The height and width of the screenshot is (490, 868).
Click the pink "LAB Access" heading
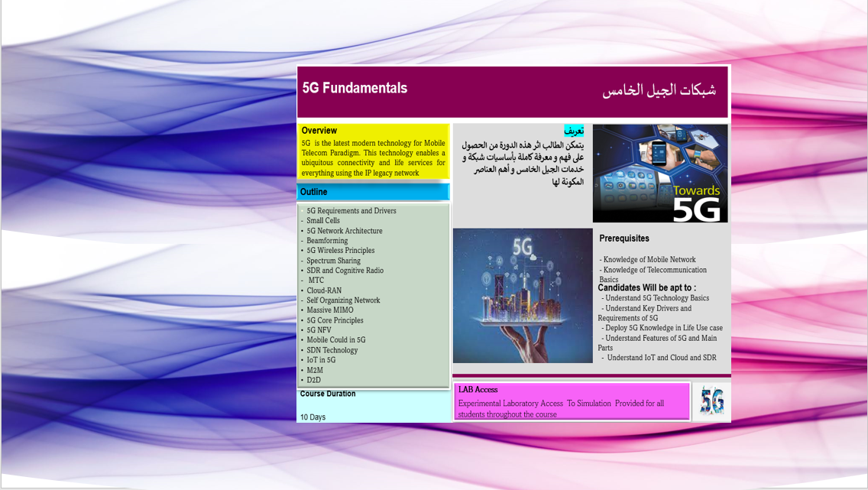[478, 390]
